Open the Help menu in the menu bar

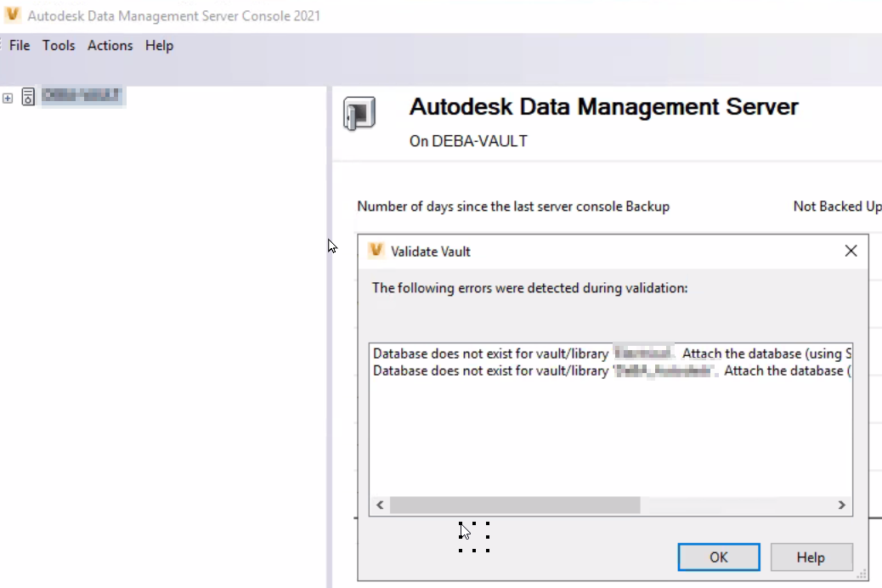(159, 46)
